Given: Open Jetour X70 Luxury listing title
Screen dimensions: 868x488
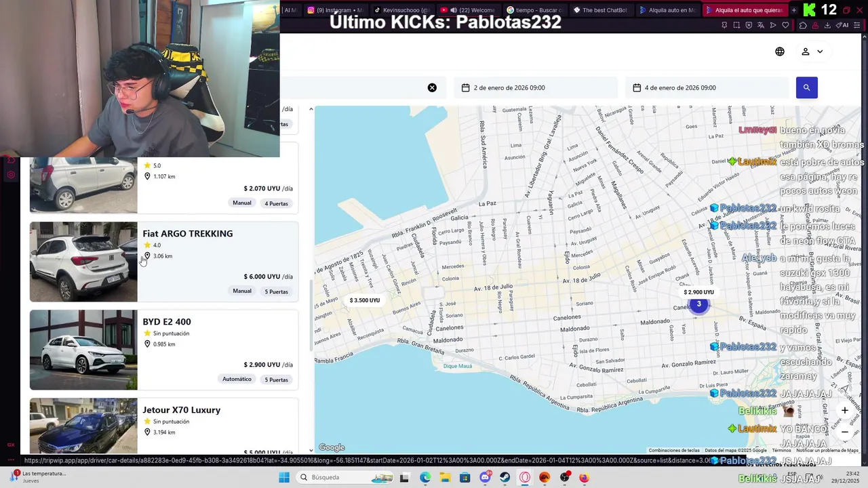Looking at the screenshot, I should pos(182,409).
